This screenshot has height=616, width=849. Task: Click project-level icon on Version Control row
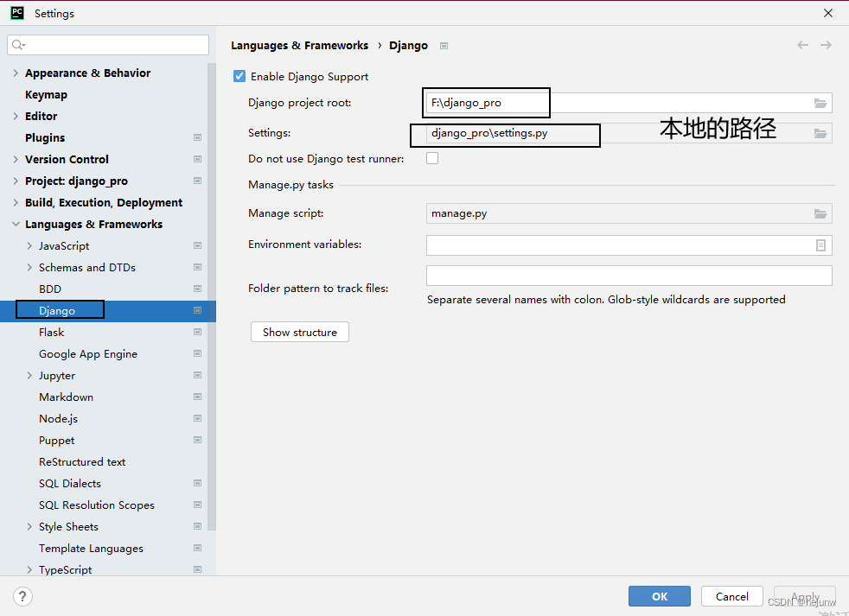198,159
